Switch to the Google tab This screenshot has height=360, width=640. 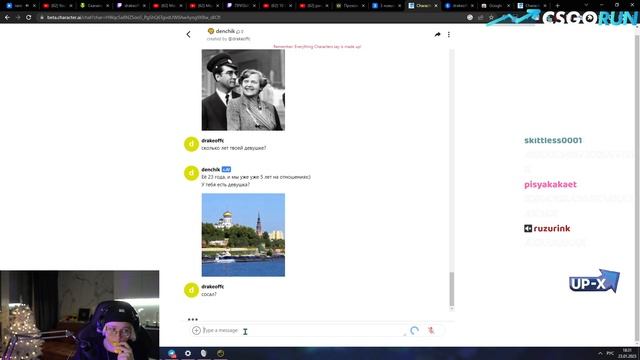point(495,6)
